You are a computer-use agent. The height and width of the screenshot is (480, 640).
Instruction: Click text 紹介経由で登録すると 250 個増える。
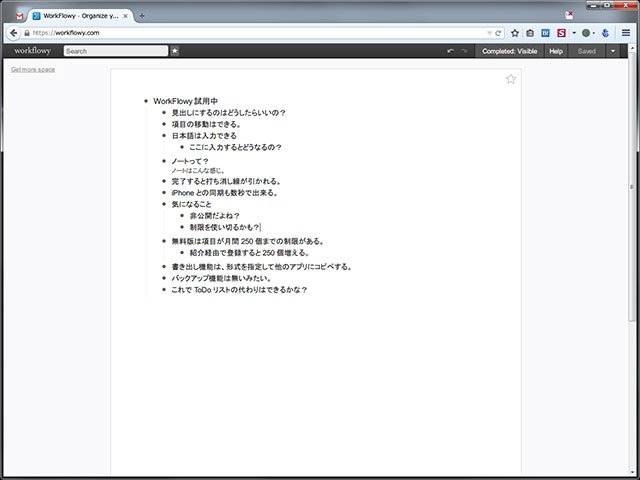[x=250, y=253]
